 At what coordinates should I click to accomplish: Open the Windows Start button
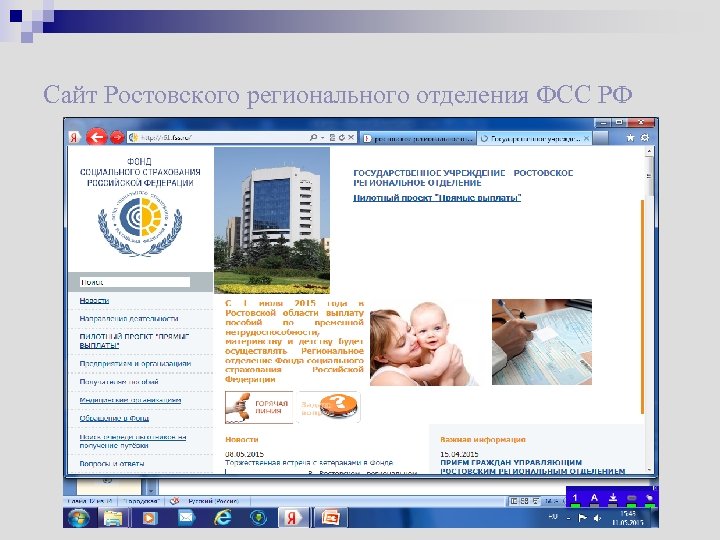tap(79, 518)
